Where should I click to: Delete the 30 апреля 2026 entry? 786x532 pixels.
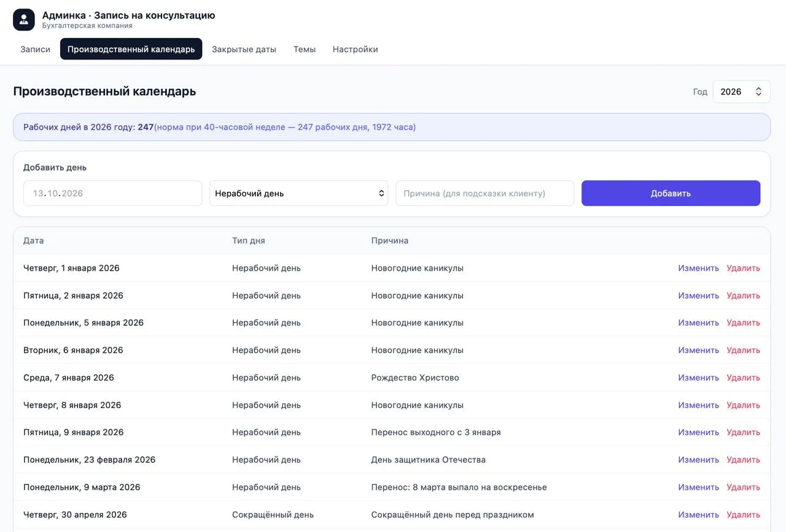[x=743, y=515]
